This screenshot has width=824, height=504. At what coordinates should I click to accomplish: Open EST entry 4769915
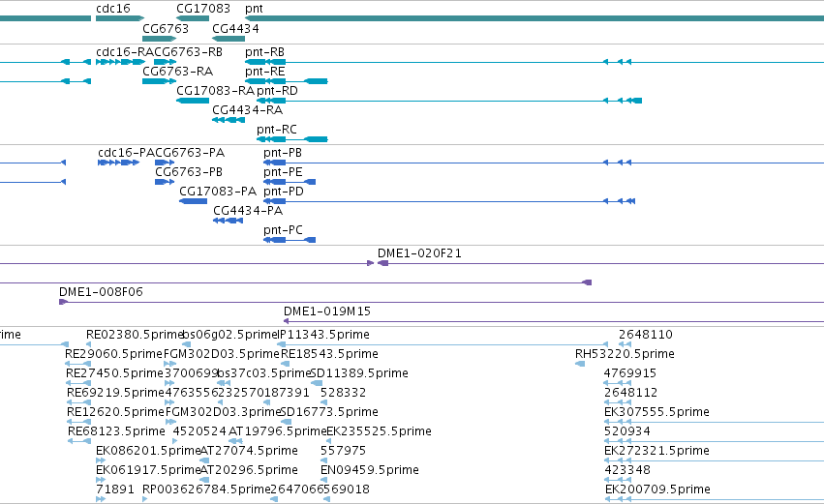[x=630, y=373]
